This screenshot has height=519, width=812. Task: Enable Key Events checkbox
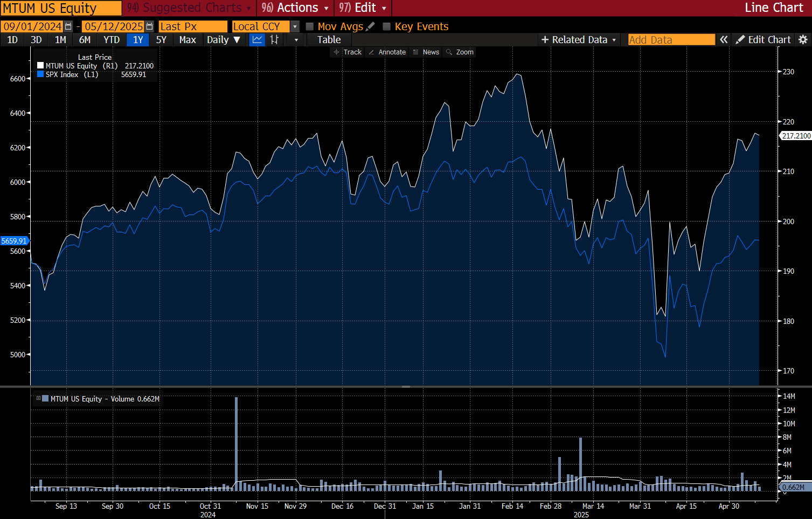[x=386, y=26]
